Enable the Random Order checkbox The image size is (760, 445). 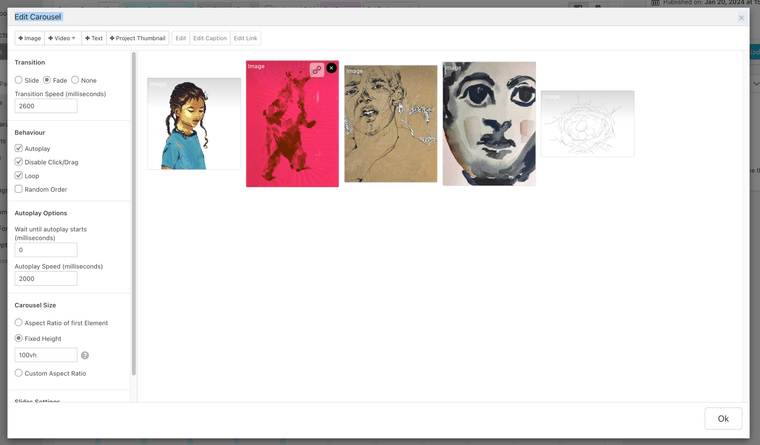pyautogui.click(x=19, y=189)
